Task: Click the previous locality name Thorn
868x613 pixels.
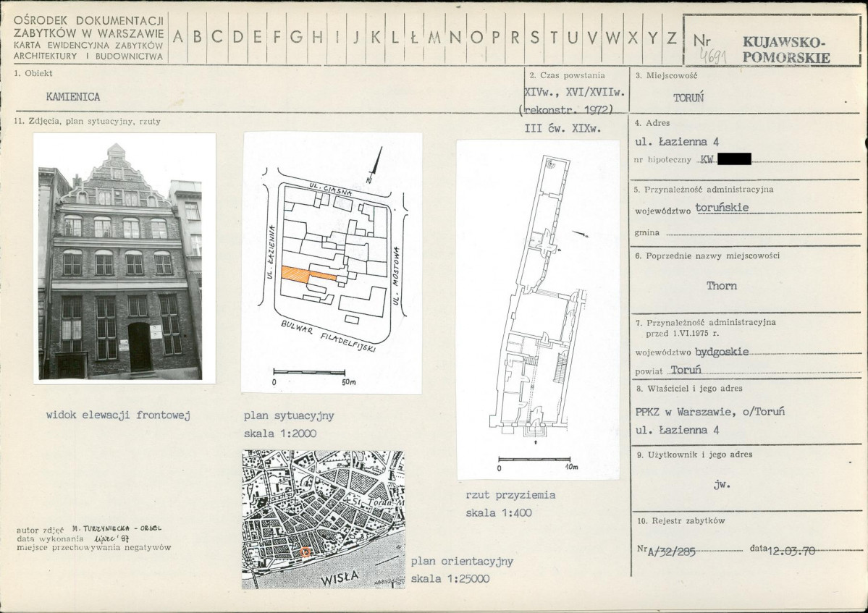Action: (x=722, y=286)
